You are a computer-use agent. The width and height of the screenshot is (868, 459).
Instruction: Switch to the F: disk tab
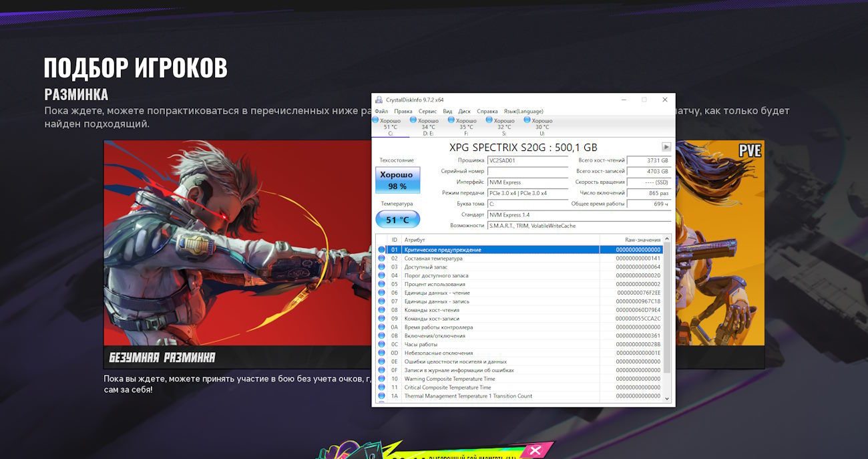click(x=466, y=126)
